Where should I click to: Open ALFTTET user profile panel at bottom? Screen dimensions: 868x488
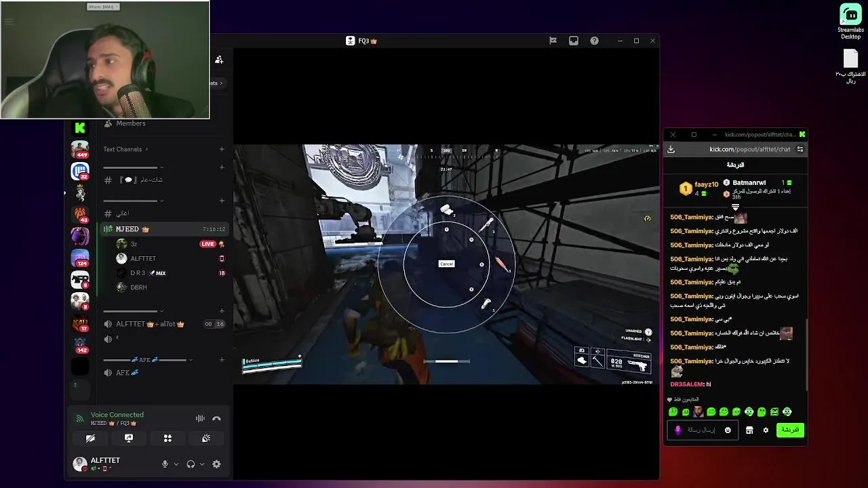click(106, 464)
